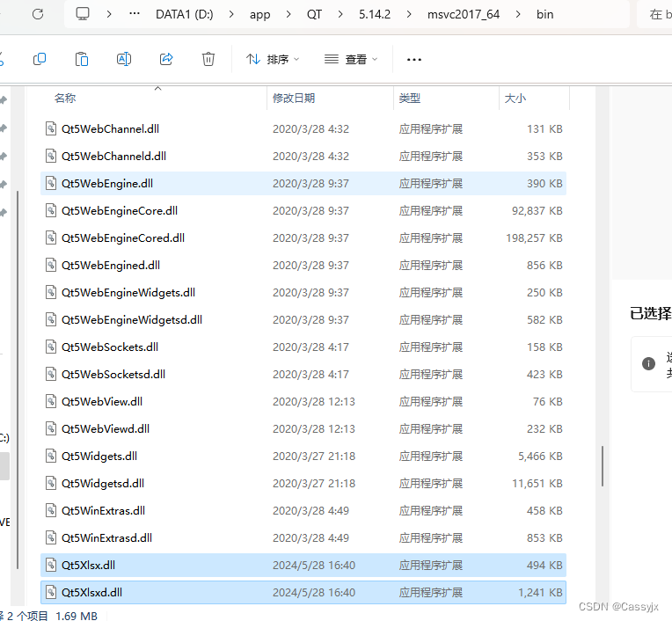The width and height of the screenshot is (672, 621).
Task: Click the dll file icon of Qt5WebSockets.dll
Action: click(x=51, y=347)
